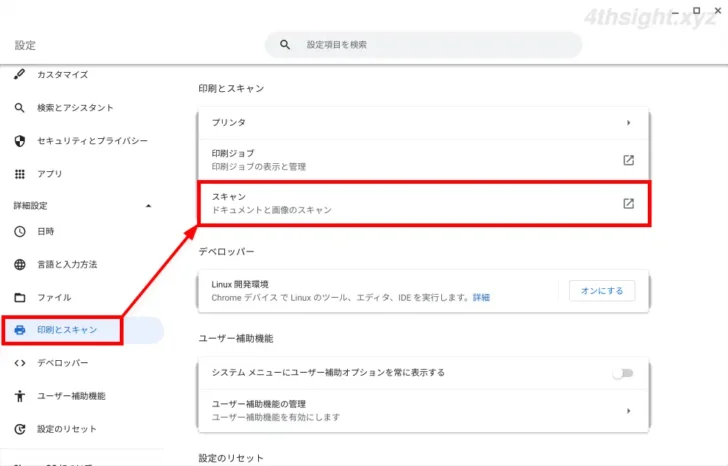Select 検索とアシスタント in the sidebar
The height and width of the screenshot is (466, 728).
[75, 108]
